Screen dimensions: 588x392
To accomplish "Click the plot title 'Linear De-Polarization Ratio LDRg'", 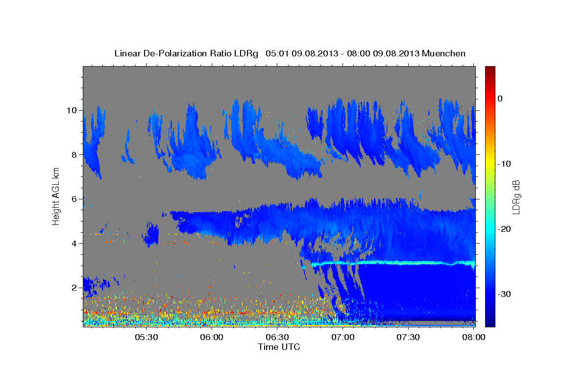I will point(186,53).
